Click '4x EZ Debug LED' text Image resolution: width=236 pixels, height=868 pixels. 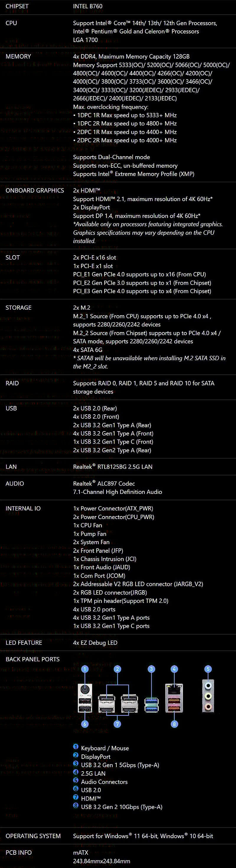point(95,643)
